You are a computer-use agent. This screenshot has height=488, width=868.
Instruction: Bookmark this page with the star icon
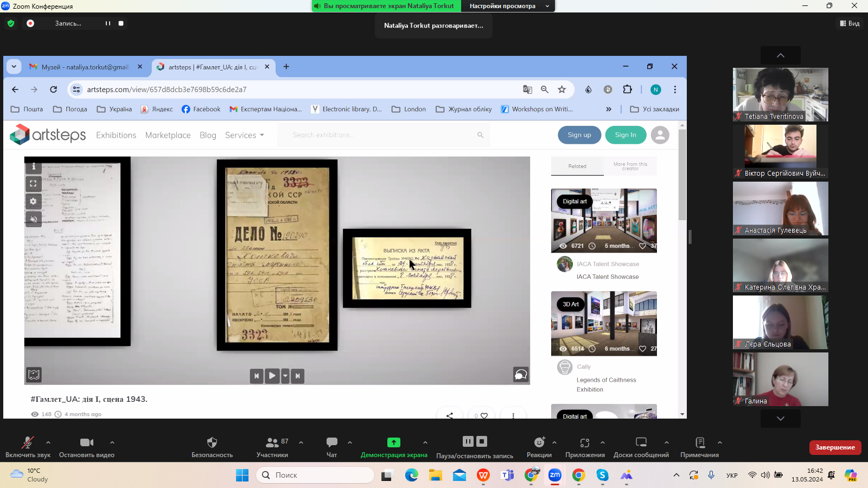(562, 89)
